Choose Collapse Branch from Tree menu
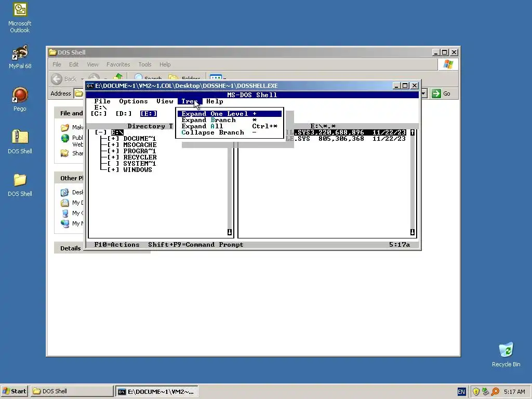Image resolution: width=532 pixels, height=399 pixels. 230,132
